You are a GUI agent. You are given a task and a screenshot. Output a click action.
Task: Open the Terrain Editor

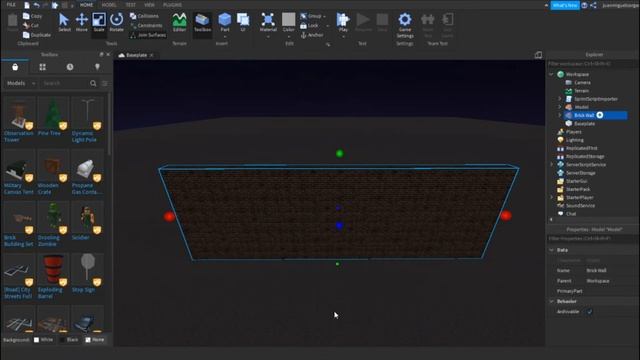point(179,22)
